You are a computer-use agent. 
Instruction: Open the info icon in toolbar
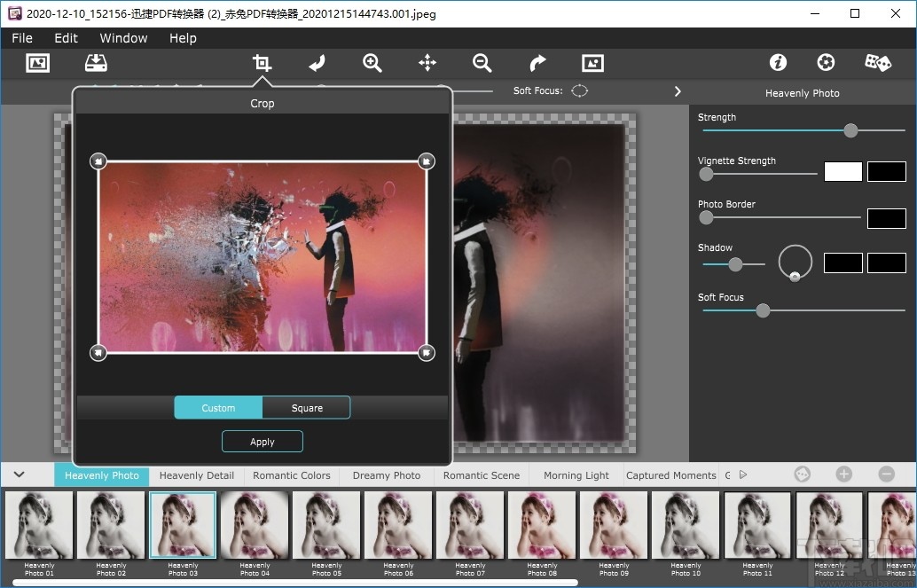coord(778,63)
